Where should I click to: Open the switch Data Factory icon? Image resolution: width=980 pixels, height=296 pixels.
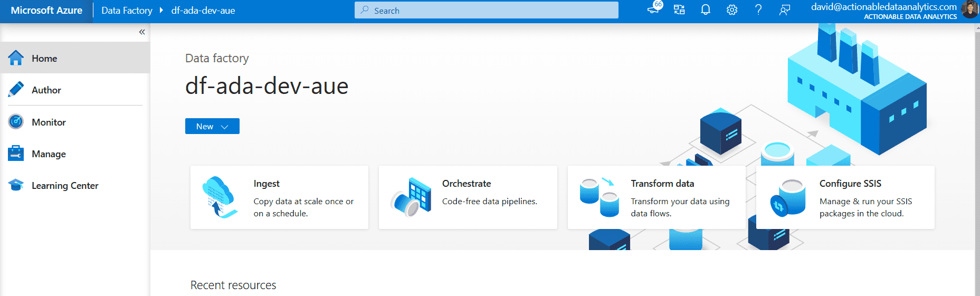coord(679,9)
